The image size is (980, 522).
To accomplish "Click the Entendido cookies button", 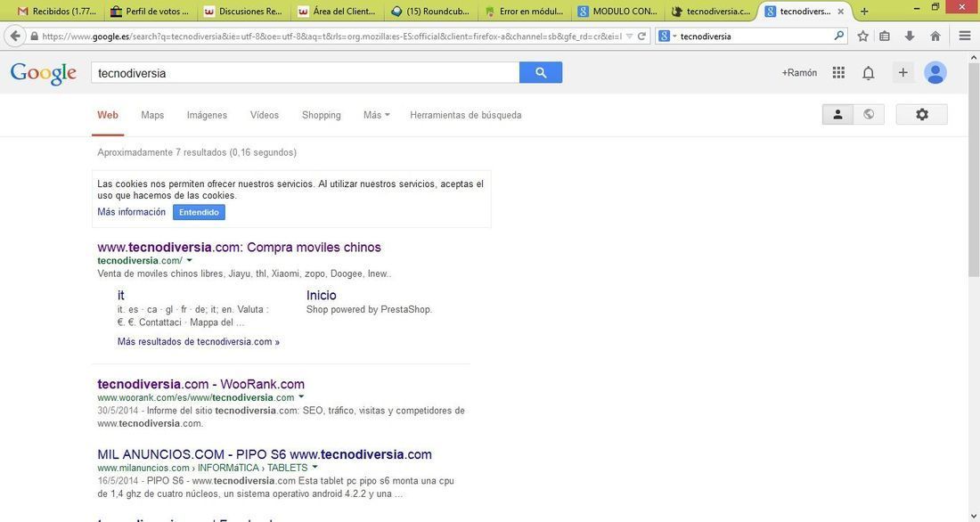I will click(199, 212).
